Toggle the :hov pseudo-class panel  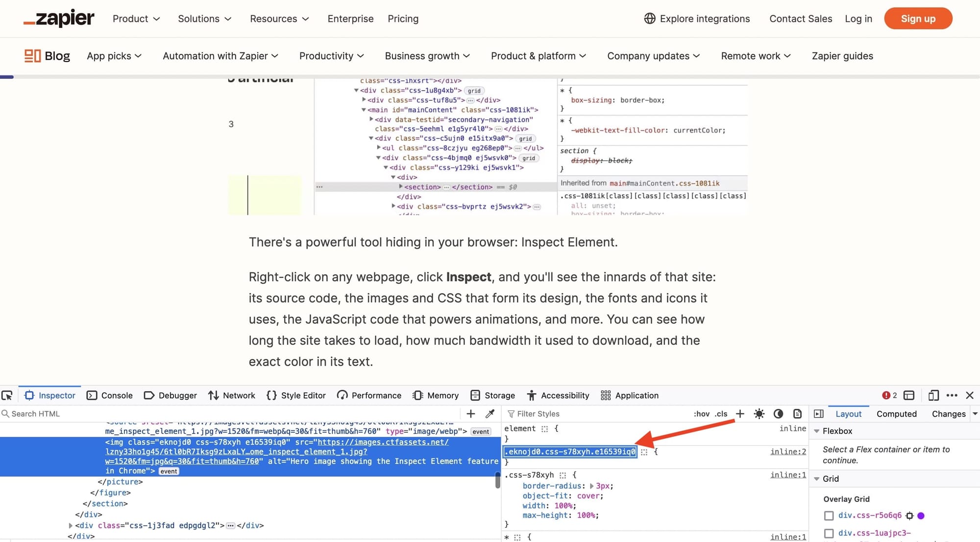701,414
